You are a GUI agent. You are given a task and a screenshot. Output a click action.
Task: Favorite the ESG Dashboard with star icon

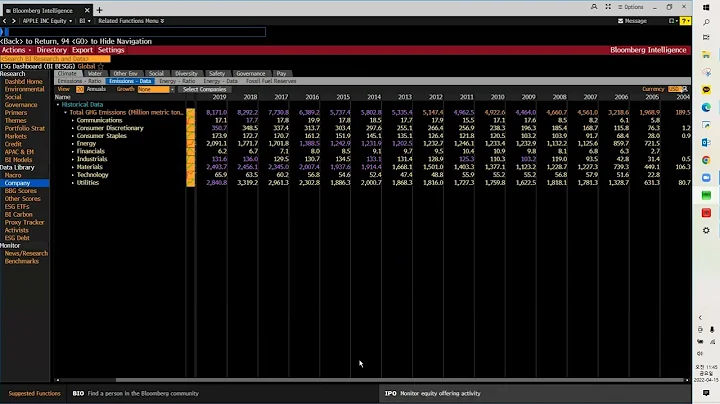point(101,67)
